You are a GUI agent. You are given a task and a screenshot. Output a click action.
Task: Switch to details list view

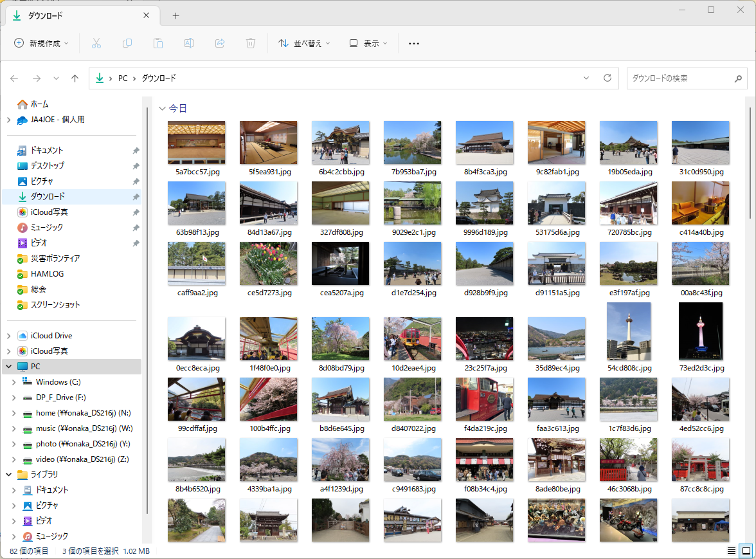tap(731, 551)
